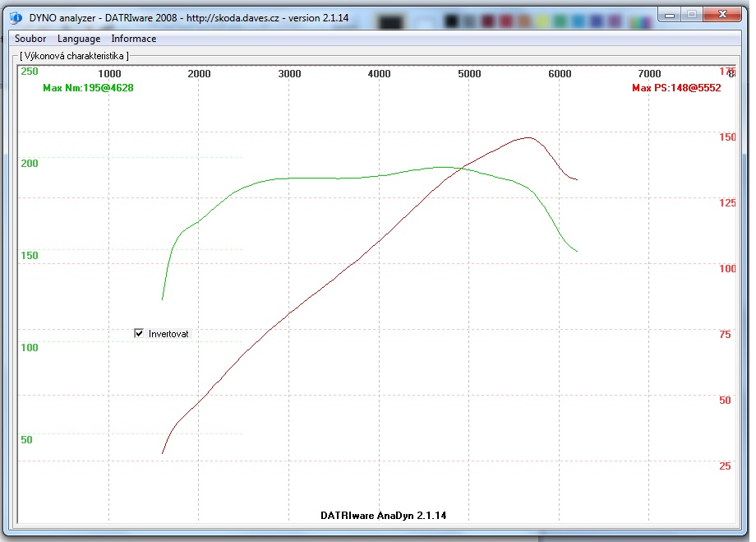Click where green and red curves intersect
Image resolution: width=756 pixels, height=542 pixels.
(x=462, y=168)
